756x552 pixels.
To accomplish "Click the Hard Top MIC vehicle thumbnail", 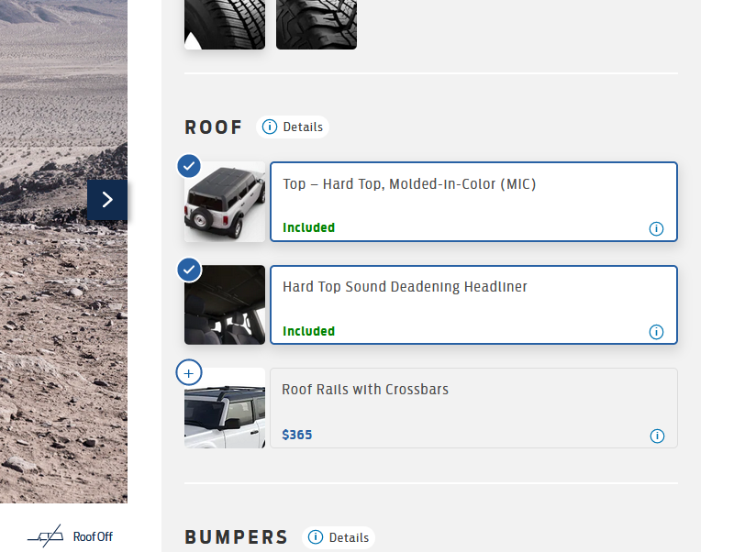I will tap(226, 204).
